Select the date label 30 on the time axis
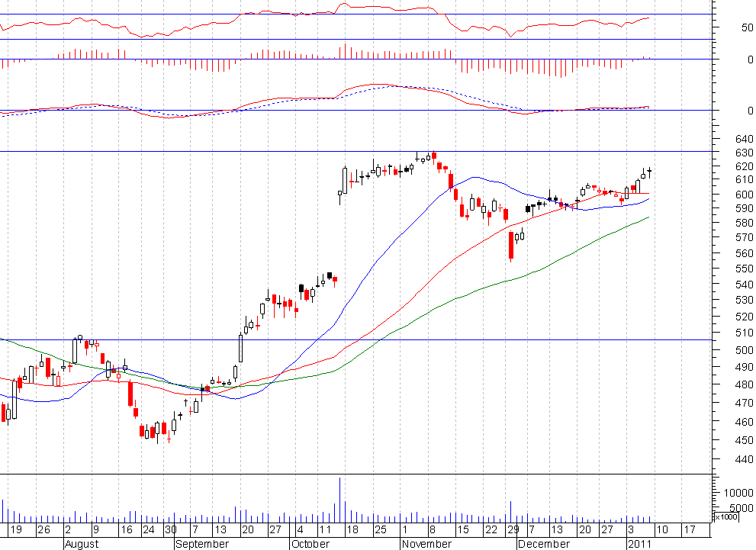The width and height of the screenshot is (756, 550). pyautogui.click(x=171, y=529)
